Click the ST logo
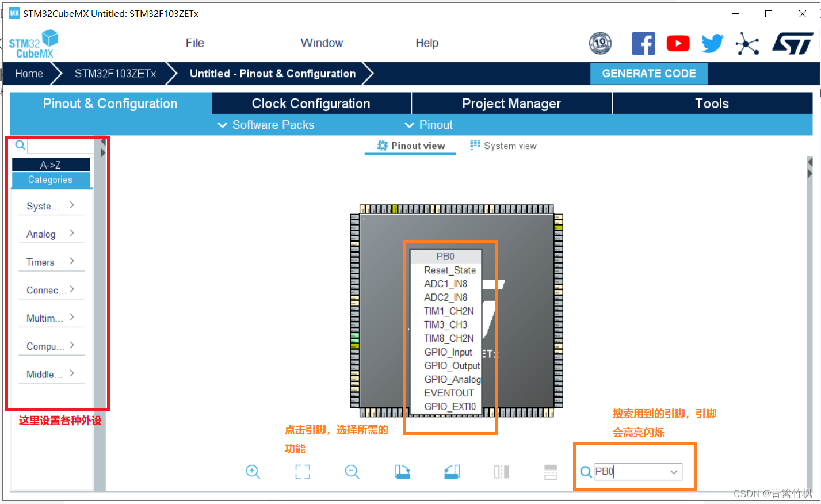Image resolution: width=821 pixels, height=504 pixels. coord(793,43)
